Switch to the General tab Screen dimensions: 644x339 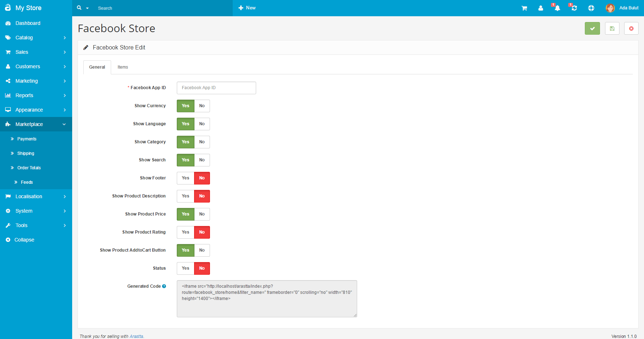(97, 67)
